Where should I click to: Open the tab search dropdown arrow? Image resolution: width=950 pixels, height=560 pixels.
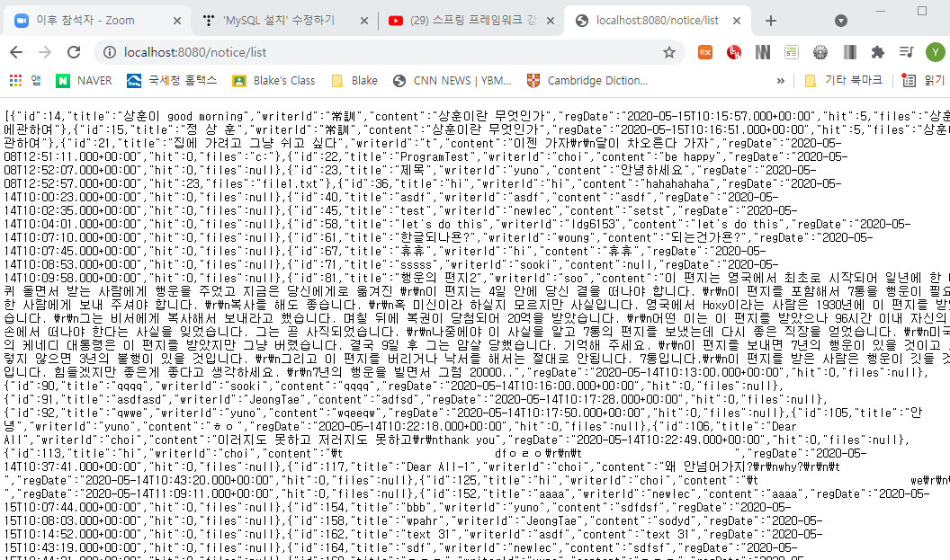pos(841,21)
